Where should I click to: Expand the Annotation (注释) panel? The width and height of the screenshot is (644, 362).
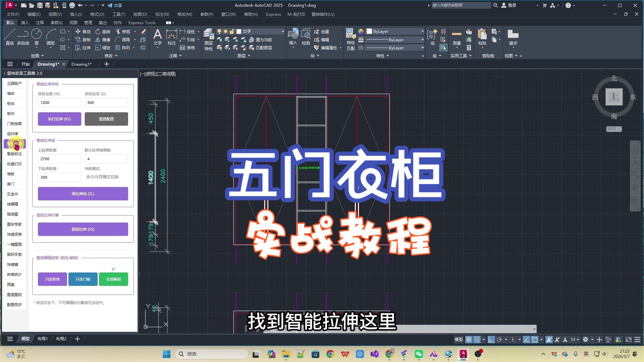pos(175,56)
